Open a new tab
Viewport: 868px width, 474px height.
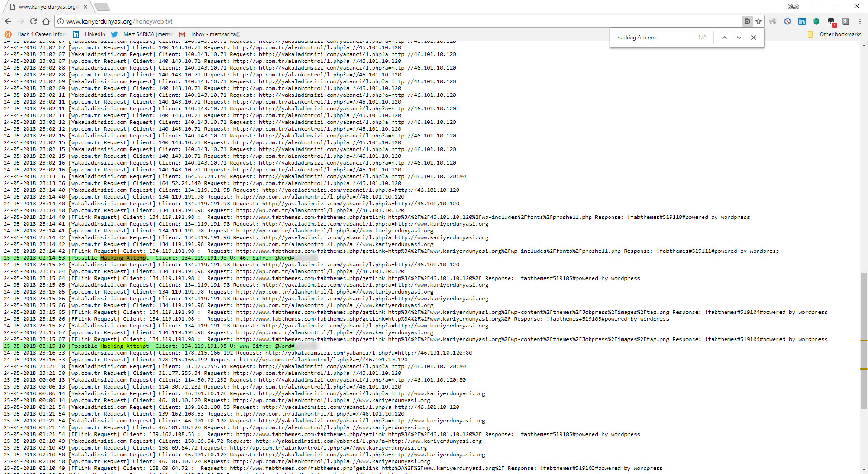(x=102, y=7)
